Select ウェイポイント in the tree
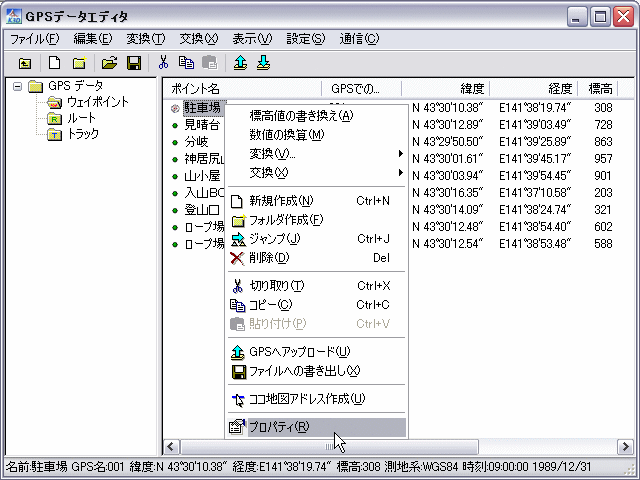This screenshot has width=640, height=480. click(98, 102)
